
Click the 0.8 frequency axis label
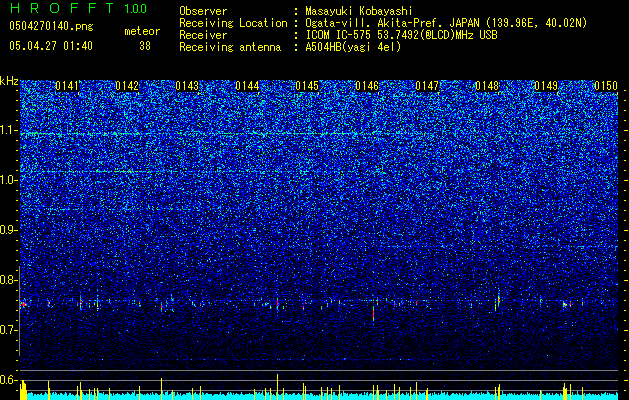tap(9, 280)
